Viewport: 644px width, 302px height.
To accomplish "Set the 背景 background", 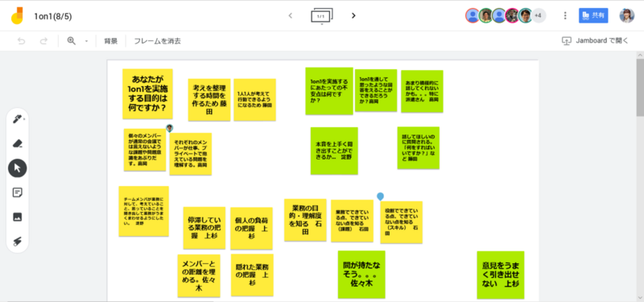I will (111, 41).
